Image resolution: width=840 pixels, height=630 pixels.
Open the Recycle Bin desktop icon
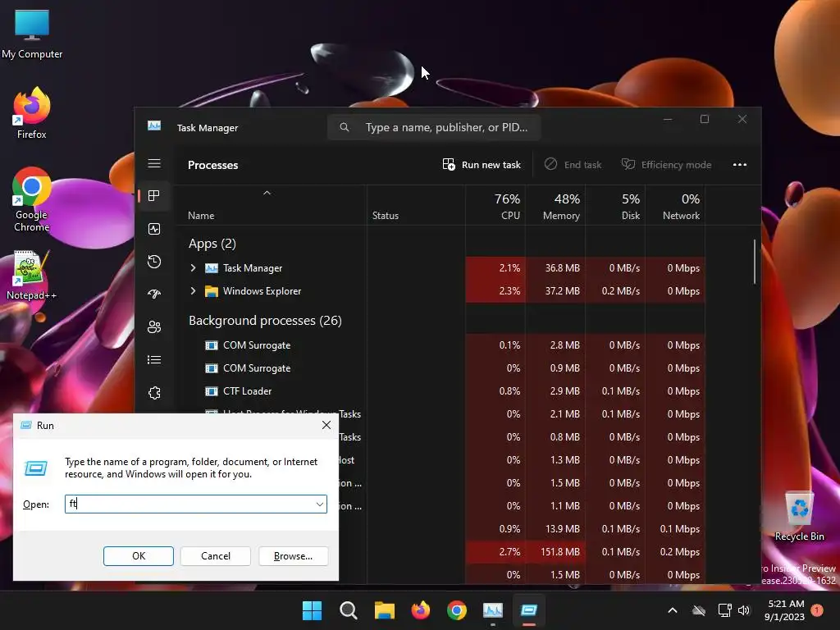tap(799, 517)
